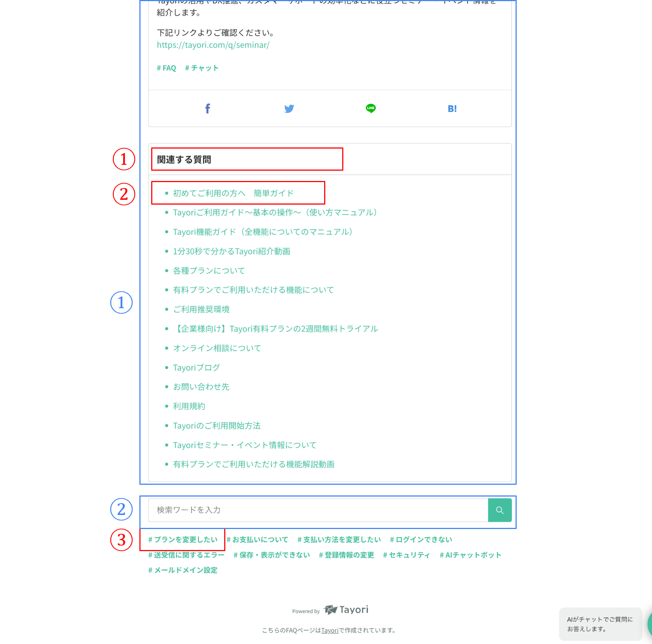Screen dimensions: 652x644
Task: Select the #AIチャットボット tag
Action: tap(471, 555)
